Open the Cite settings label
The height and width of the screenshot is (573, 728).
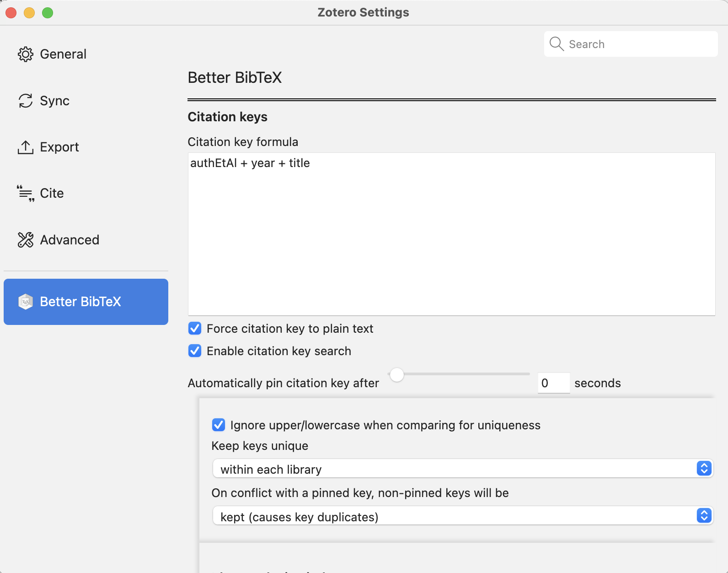[x=52, y=194]
